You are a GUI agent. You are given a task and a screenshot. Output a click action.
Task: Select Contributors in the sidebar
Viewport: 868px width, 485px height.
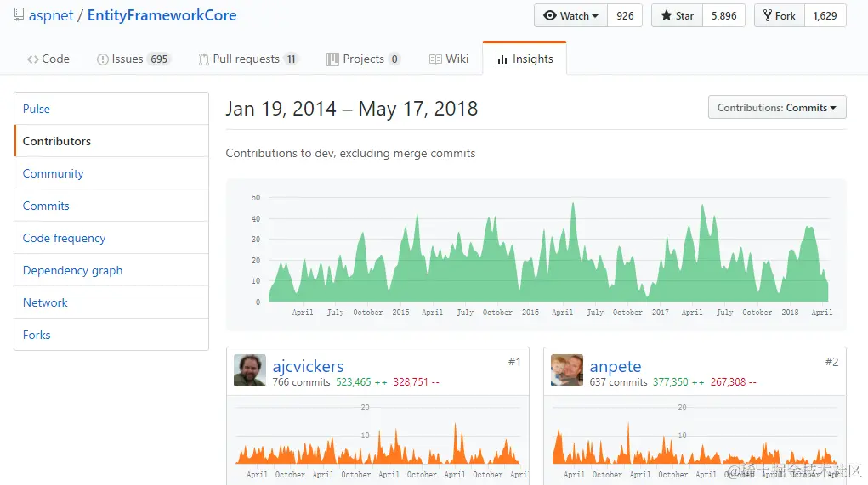point(111,141)
